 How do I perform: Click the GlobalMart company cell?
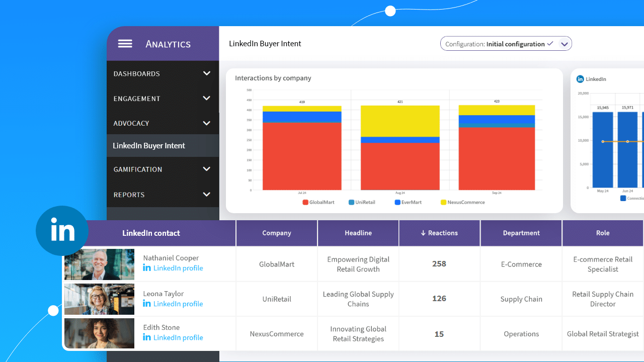(277, 264)
